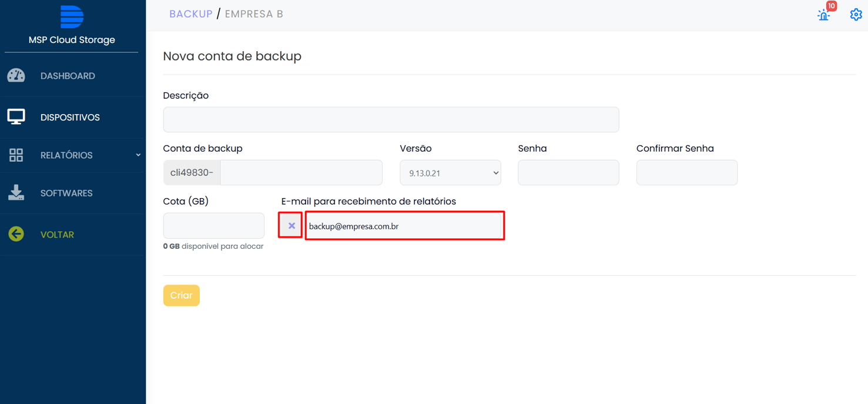Open settings via the gear icon
The width and height of the screenshot is (868, 404).
coord(856,15)
